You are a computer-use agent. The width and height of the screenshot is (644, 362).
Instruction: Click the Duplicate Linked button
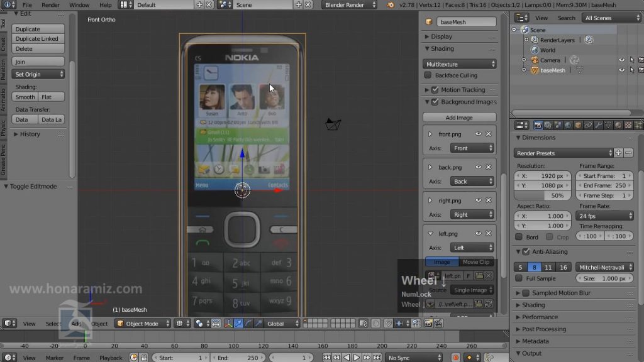pyautogui.click(x=38, y=38)
